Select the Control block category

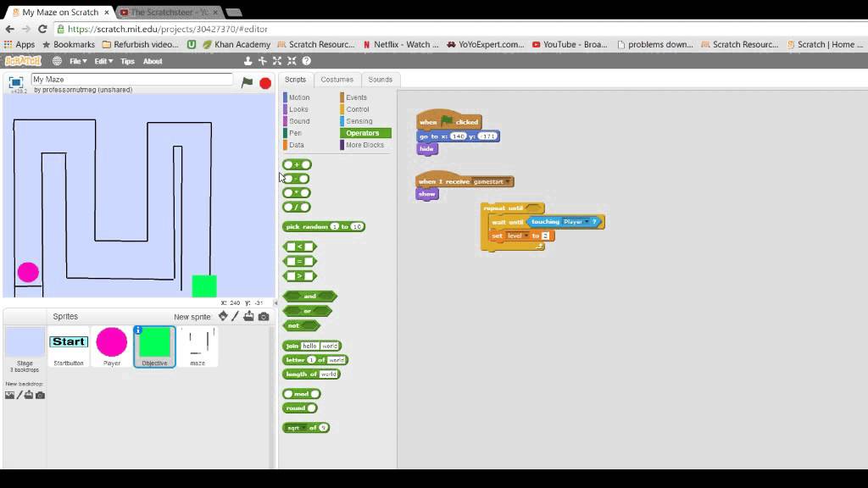(x=357, y=109)
